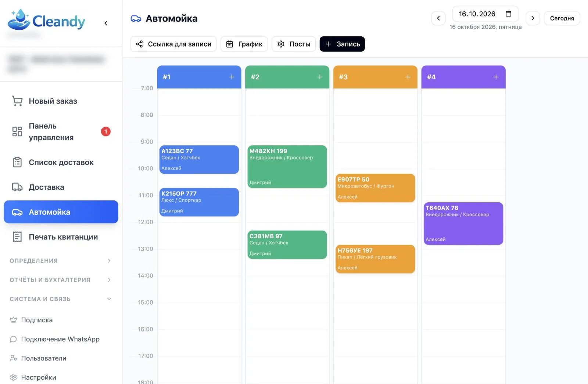Click the red notification badge
The width and height of the screenshot is (588, 384).
[106, 131]
